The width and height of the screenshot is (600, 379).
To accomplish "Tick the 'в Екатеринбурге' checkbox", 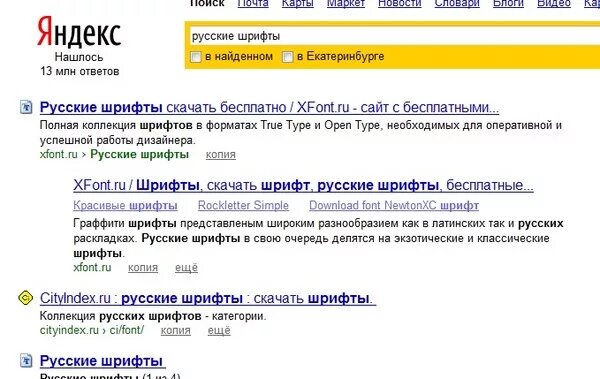I will (287, 57).
